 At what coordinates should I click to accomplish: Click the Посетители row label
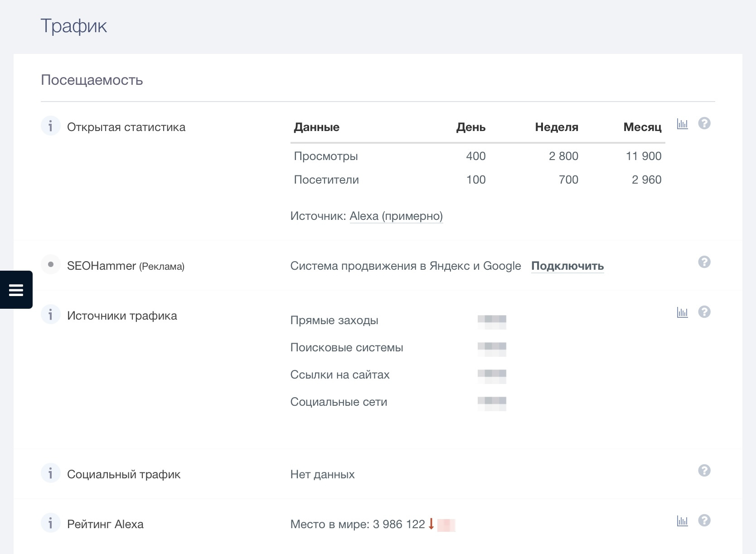(x=326, y=180)
